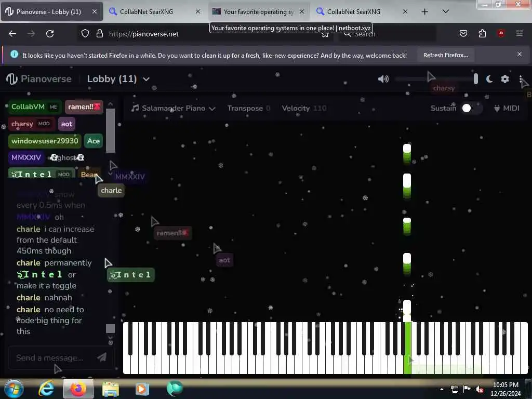Click the Intel MOD user tag
The height and width of the screenshot is (399, 532).
click(x=41, y=174)
